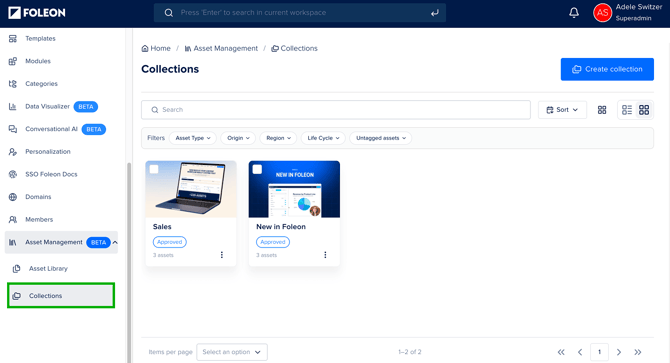Open the Asset Type filter

(193, 138)
